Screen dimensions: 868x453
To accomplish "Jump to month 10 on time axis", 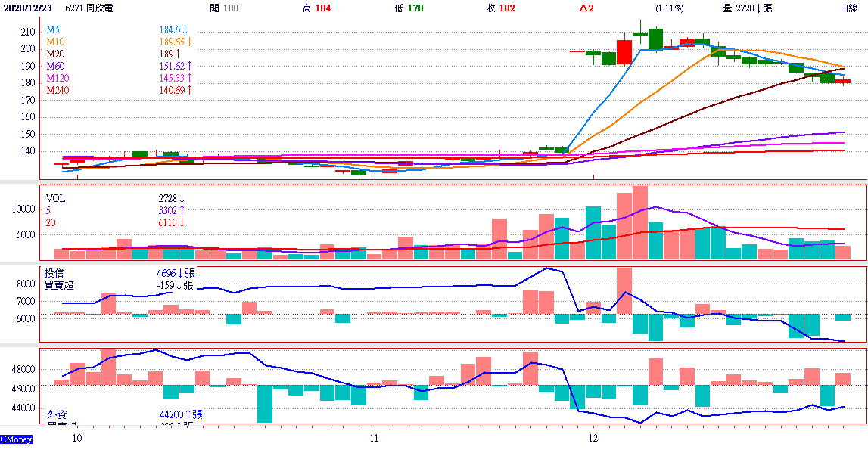I will coord(76,439).
